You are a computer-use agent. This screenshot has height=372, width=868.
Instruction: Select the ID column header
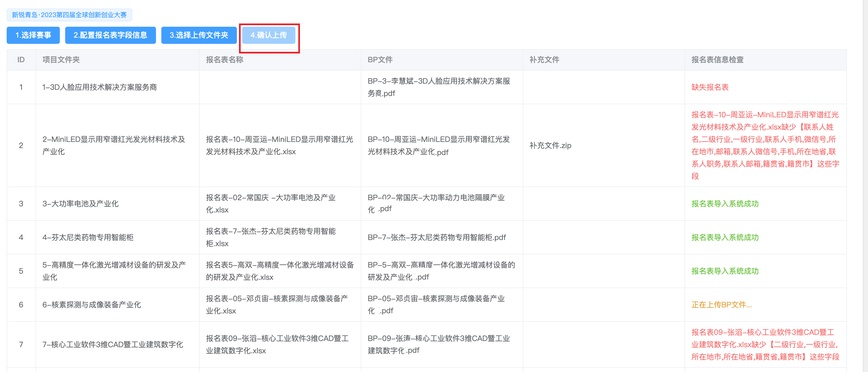pyautogui.click(x=21, y=60)
